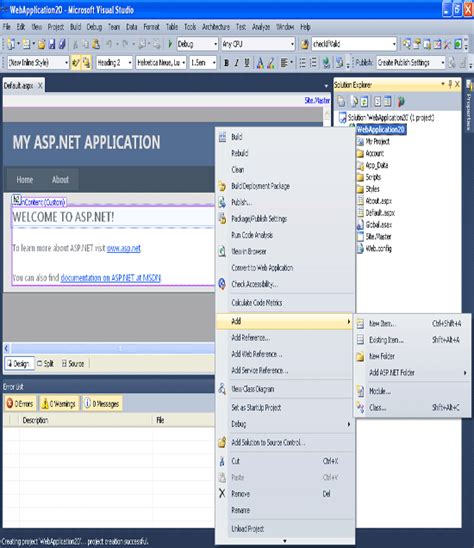The height and width of the screenshot is (548, 474).
Task: Choose Check Accessibility... from context menu
Action: click(285, 284)
